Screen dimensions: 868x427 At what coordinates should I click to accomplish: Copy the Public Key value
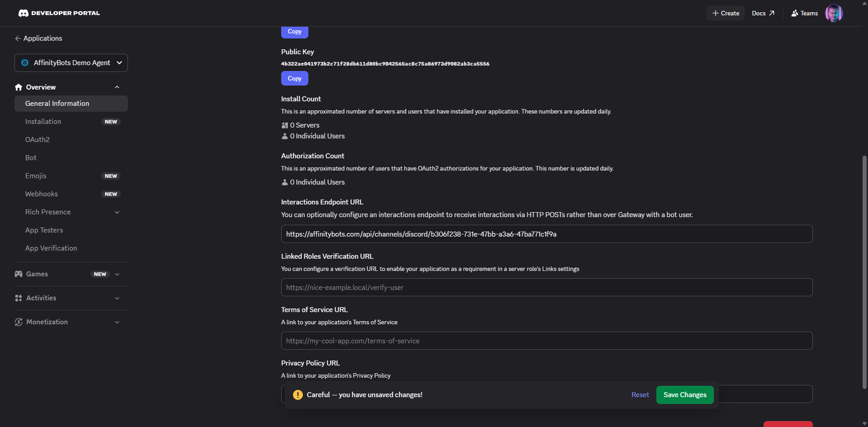pyautogui.click(x=294, y=78)
